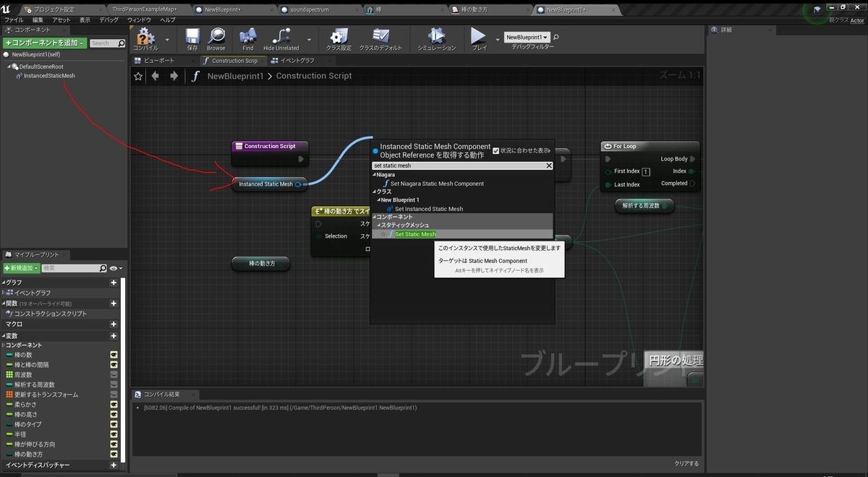Select Set Static Mesh in the action list

coord(415,234)
